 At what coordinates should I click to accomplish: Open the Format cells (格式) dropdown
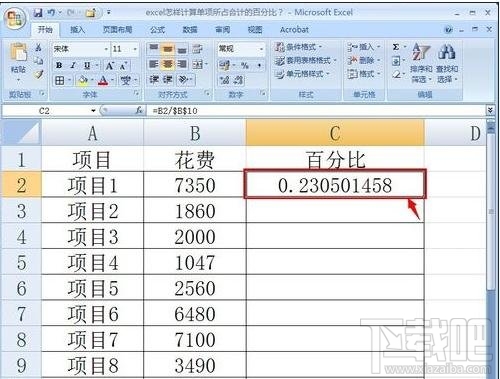364,74
